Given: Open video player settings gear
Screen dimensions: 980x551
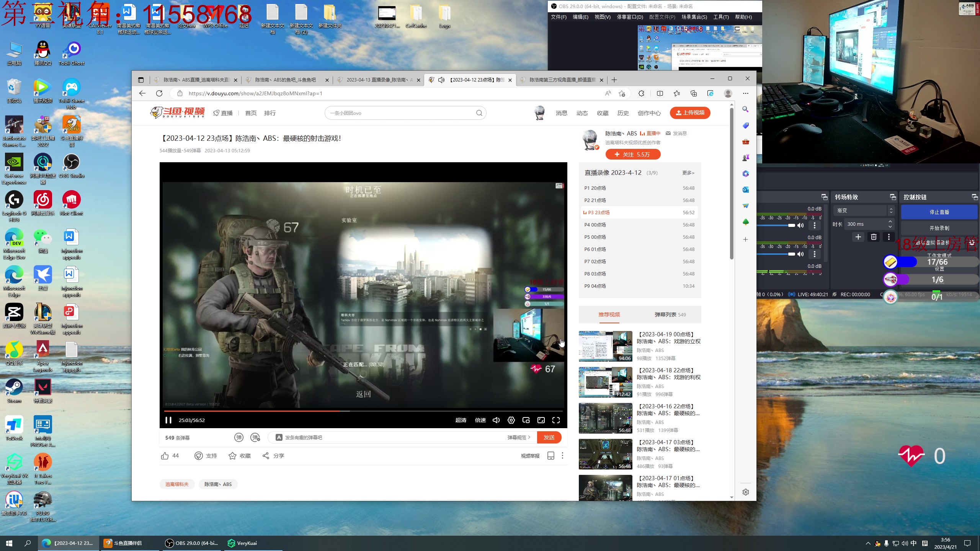Looking at the screenshot, I should click(x=511, y=420).
